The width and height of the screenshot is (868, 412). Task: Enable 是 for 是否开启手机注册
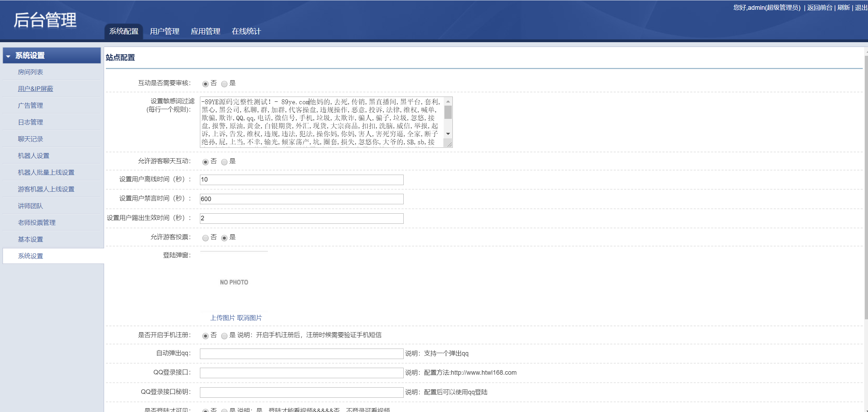[x=224, y=336]
